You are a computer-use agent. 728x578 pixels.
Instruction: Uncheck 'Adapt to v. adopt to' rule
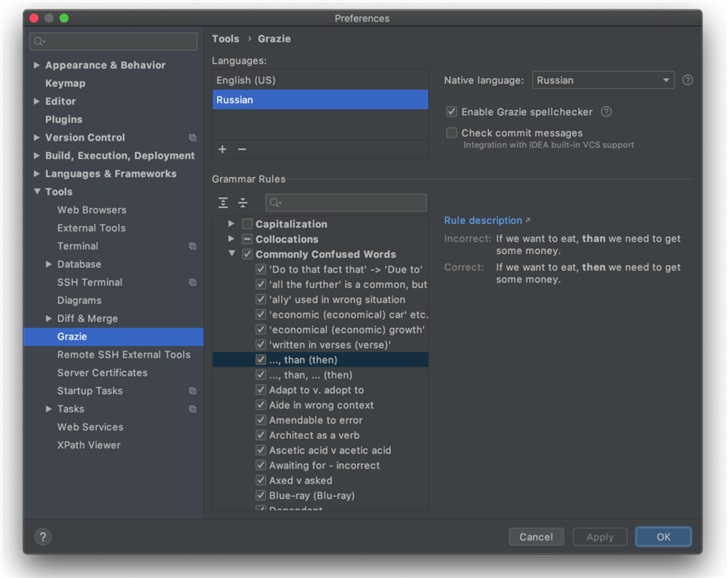(261, 390)
